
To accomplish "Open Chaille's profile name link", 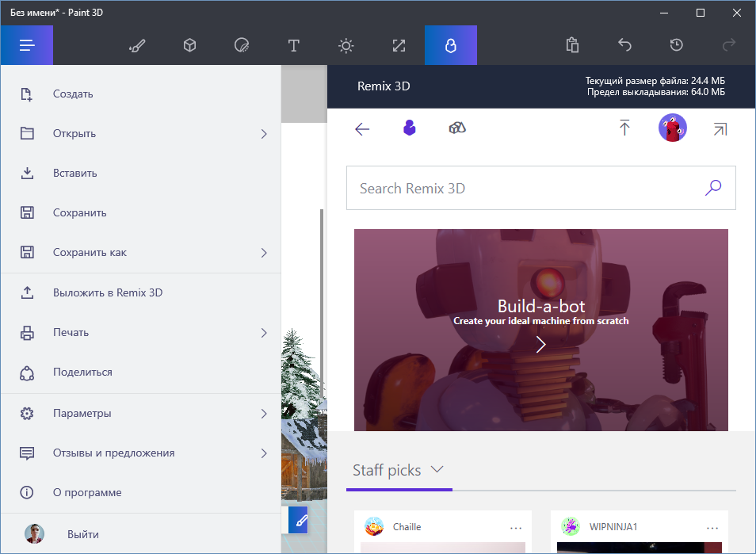I will point(407,527).
